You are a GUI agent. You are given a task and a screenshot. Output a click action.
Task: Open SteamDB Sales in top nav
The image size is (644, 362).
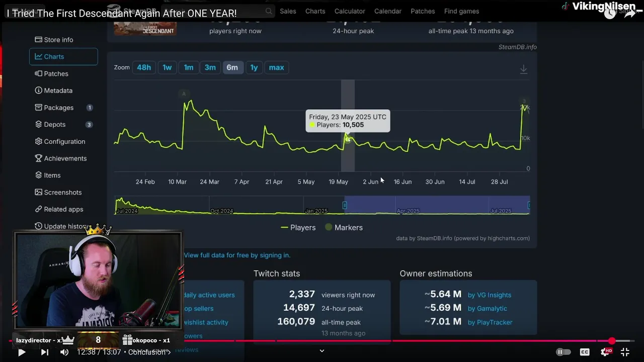pos(288,11)
